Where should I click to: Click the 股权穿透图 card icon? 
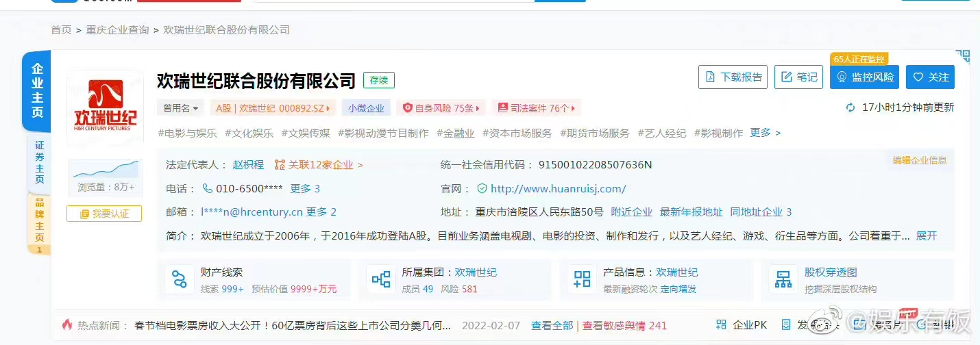(783, 279)
